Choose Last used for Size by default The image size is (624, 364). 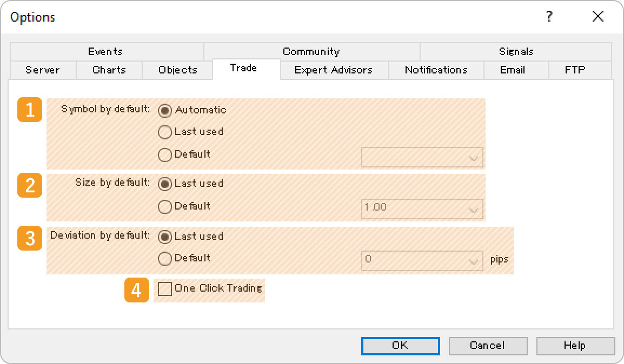click(164, 184)
